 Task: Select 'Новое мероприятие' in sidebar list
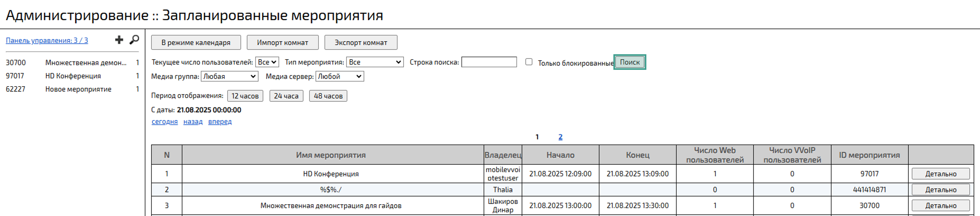78,89
